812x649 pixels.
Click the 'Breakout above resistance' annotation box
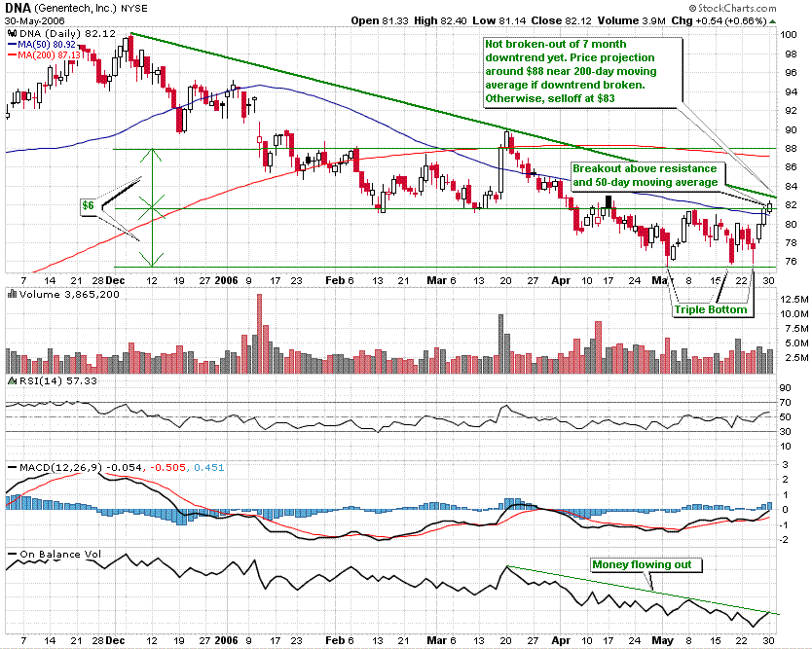tap(646, 175)
